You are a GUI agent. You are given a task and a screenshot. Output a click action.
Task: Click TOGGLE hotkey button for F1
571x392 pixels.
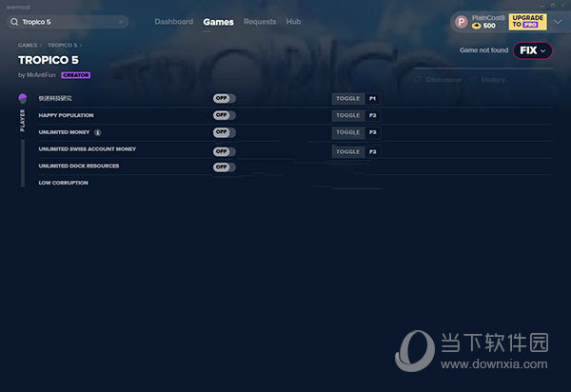(x=348, y=99)
